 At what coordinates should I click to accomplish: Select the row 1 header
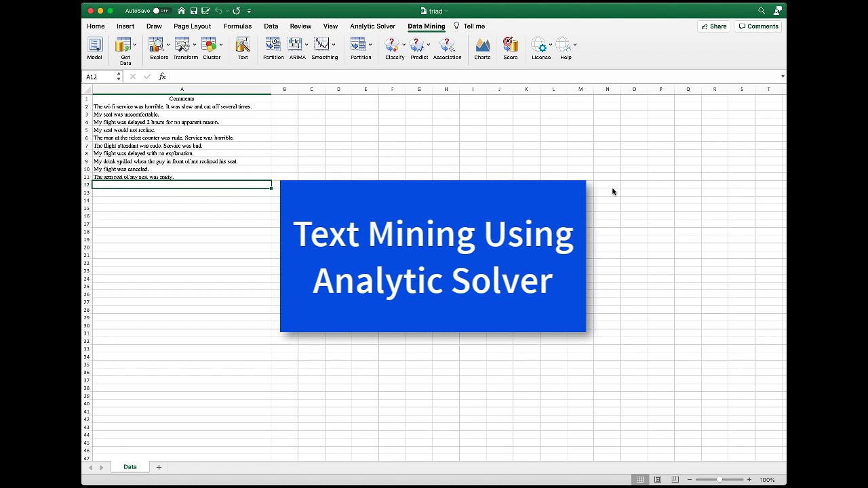tap(87, 99)
